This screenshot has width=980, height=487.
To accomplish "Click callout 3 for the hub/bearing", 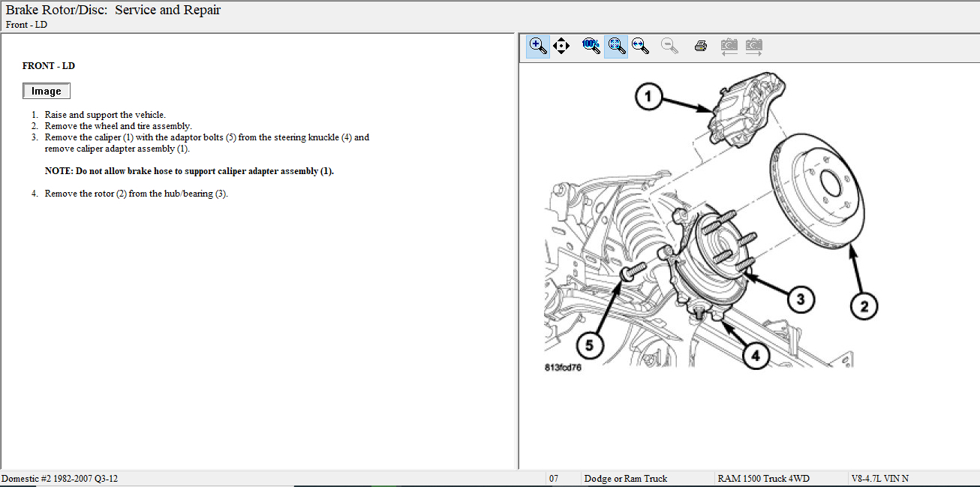I will click(801, 300).
